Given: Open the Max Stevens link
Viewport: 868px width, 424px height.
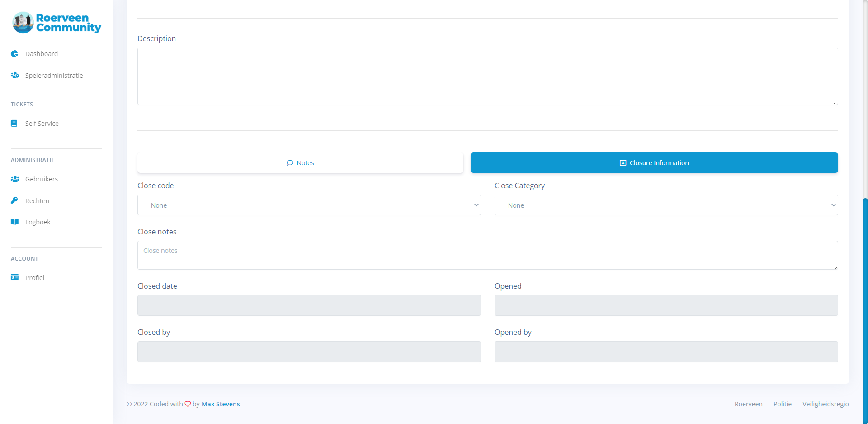Looking at the screenshot, I should pyautogui.click(x=221, y=404).
